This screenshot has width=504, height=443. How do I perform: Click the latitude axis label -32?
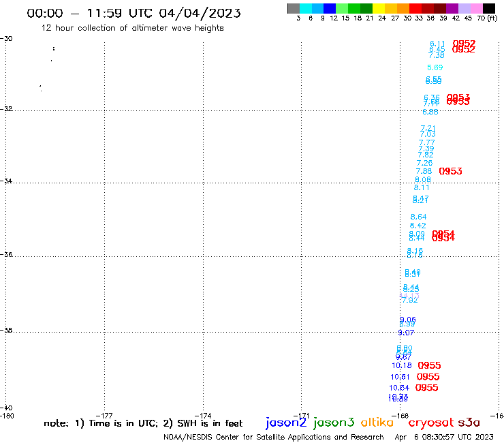click(x=6, y=108)
